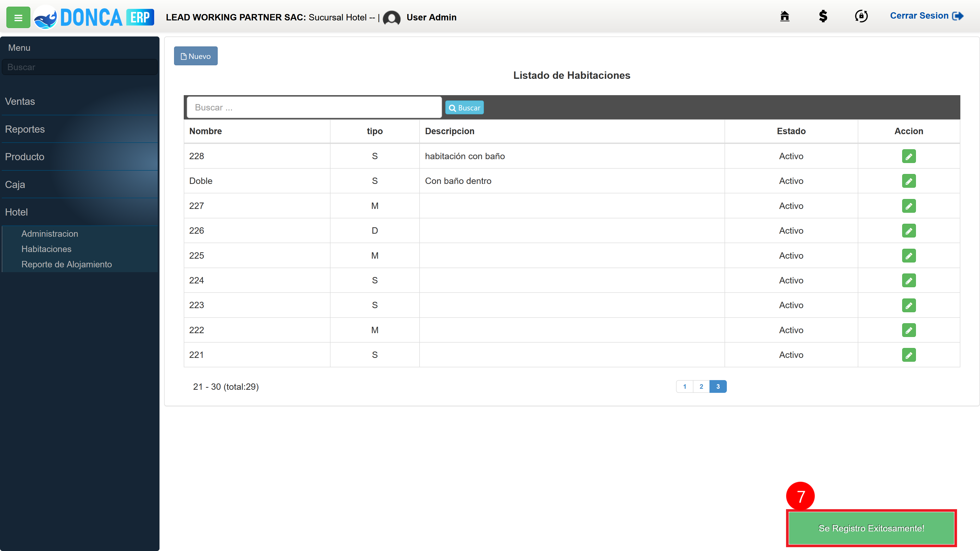The width and height of the screenshot is (980, 551).
Task: Go to the home icon
Action: (x=785, y=16)
